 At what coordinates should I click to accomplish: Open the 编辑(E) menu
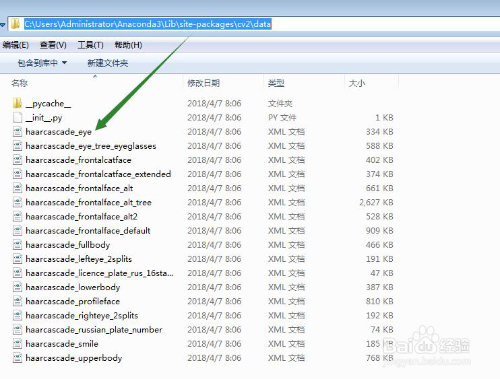click(16, 45)
